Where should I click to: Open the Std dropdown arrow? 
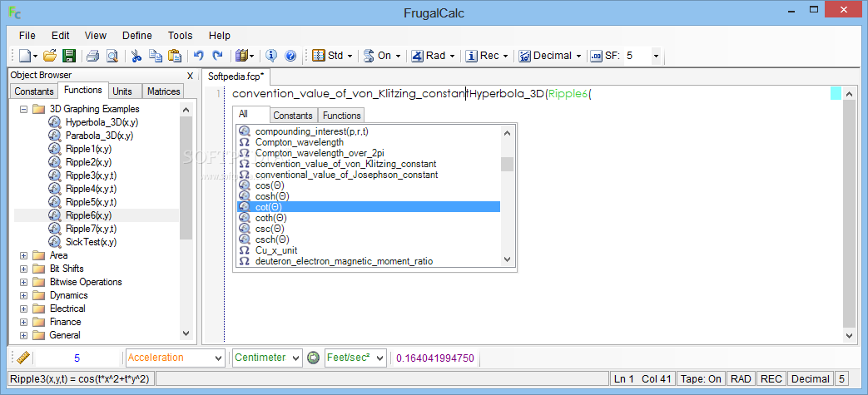point(350,56)
